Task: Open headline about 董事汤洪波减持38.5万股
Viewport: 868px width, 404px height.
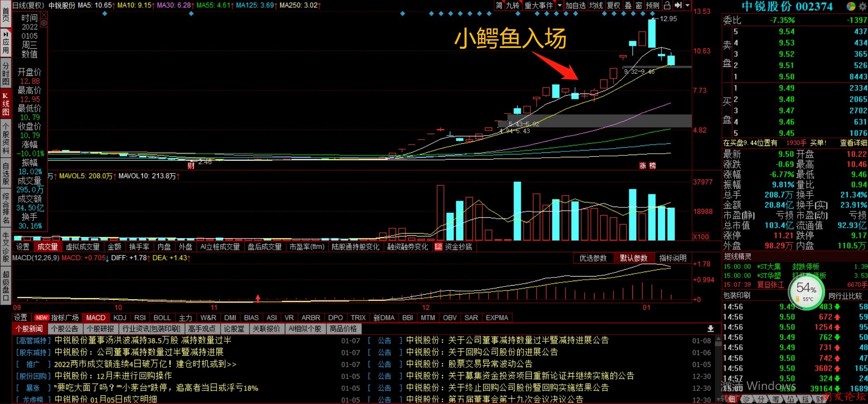Action: tap(143, 340)
